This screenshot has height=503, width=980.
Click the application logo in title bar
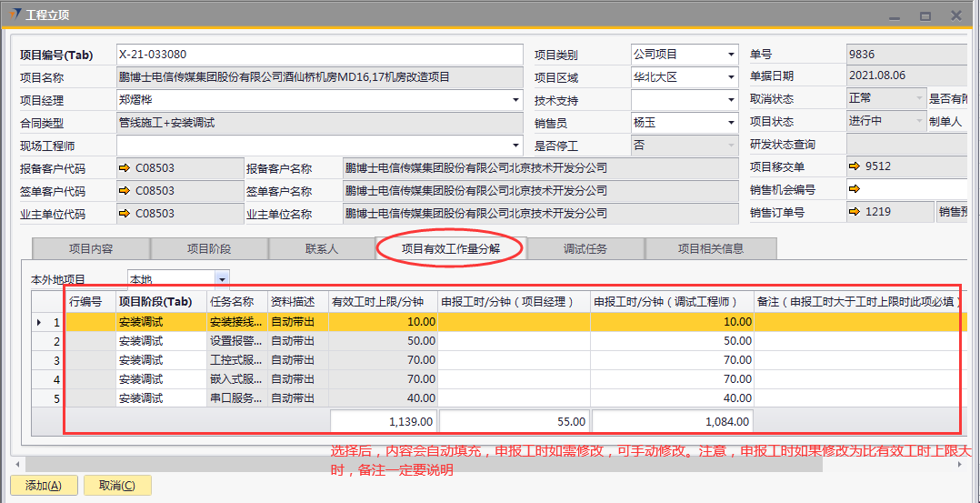pos(15,15)
